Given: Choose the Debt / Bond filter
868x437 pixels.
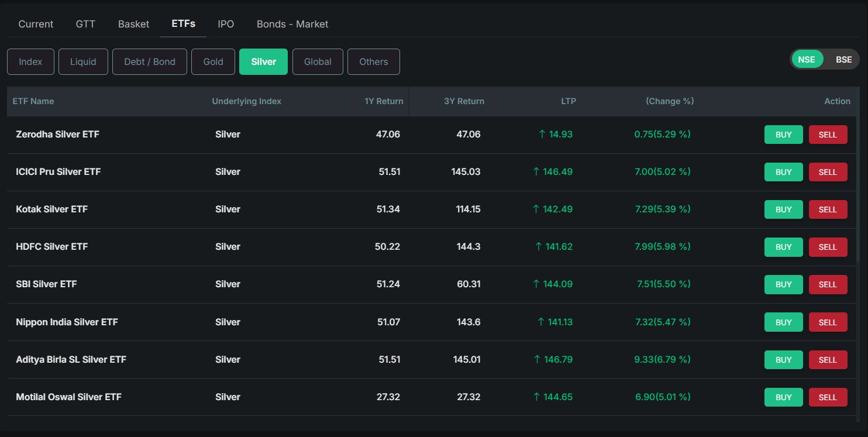Looking at the screenshot, I should point(149,61).
